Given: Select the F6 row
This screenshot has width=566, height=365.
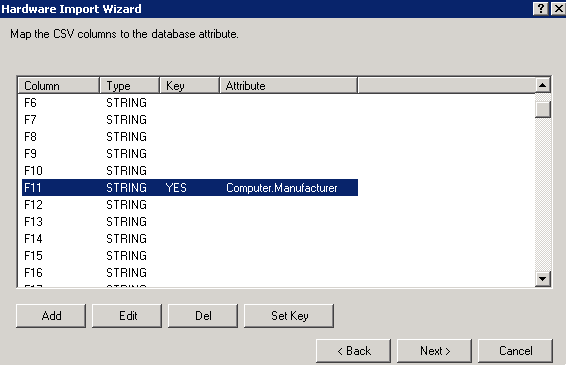Looking at the screenshot, I should pyautogui.click(x=190, y=103).
